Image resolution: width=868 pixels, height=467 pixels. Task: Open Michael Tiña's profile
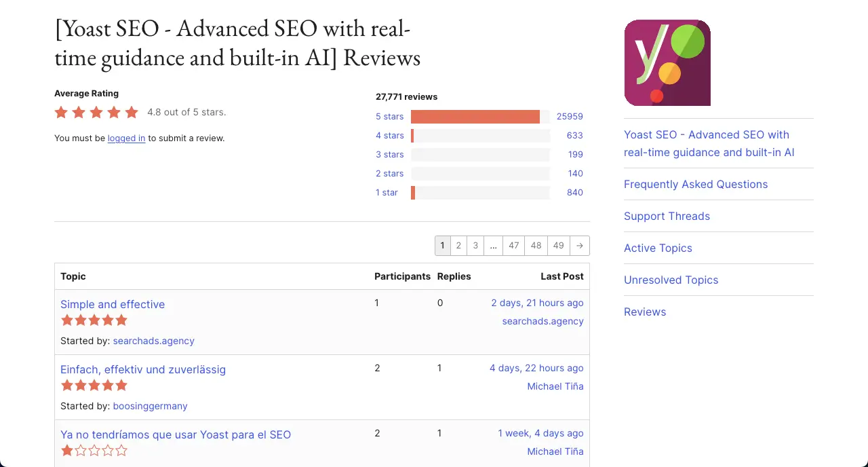click(555, 386)
